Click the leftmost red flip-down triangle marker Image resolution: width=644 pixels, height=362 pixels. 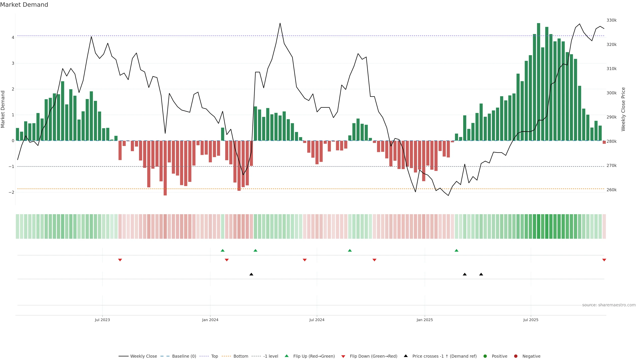pos(120,260)
